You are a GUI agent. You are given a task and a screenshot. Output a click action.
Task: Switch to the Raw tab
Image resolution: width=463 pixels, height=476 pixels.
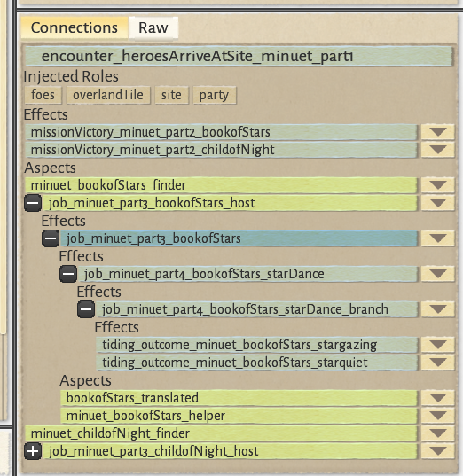tap(153, 27)
